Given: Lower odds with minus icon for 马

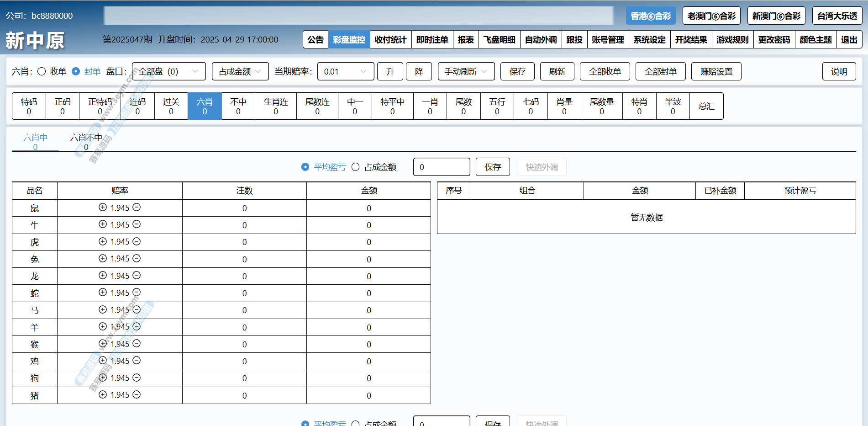Looking at the screenshot, I should pos(137,310).
